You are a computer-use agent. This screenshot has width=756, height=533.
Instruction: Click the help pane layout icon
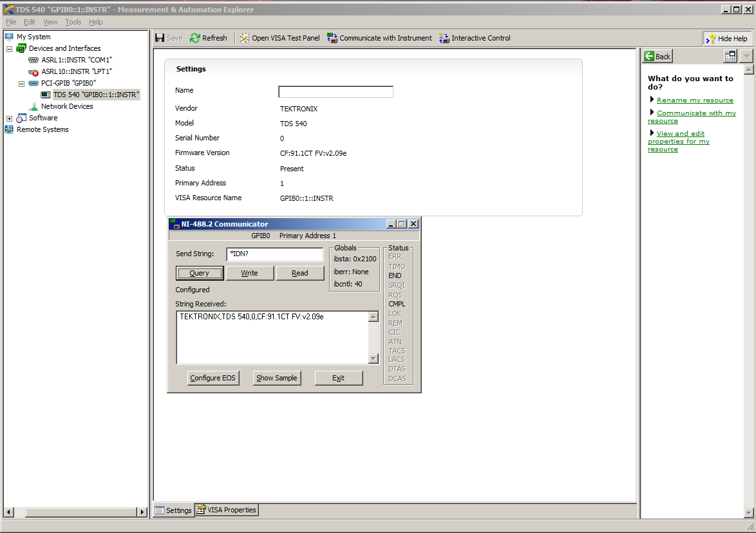click(x=730, y=57)
